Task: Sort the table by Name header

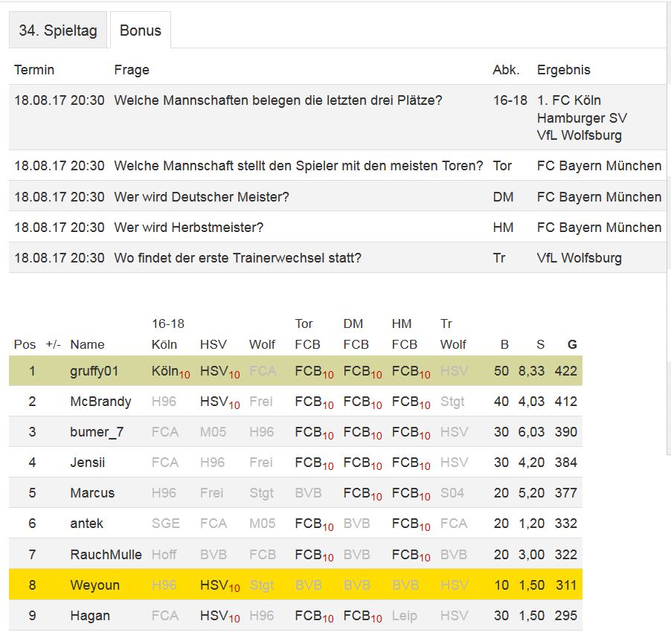Action: pyautogui.click(x=87, y=344)
